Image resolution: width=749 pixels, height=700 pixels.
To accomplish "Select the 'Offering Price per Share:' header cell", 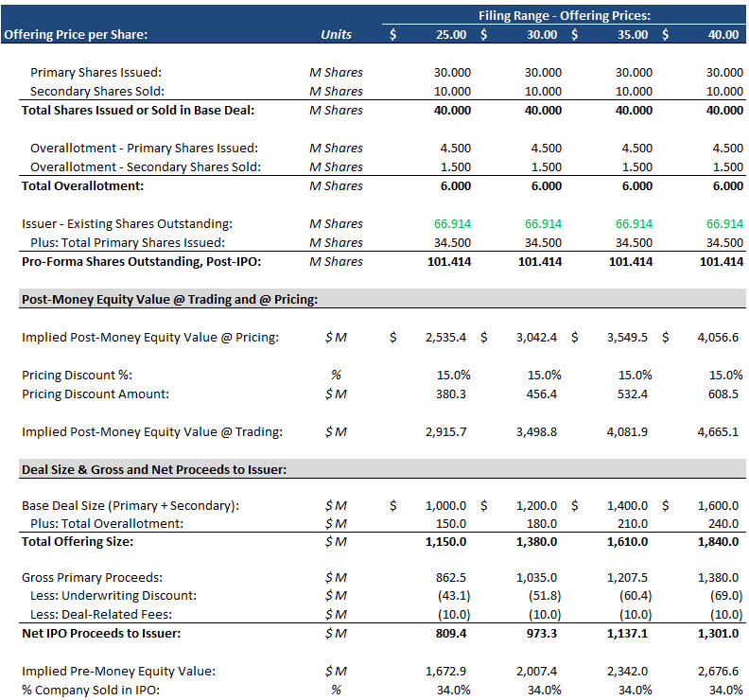I will (x=76, y=34).
